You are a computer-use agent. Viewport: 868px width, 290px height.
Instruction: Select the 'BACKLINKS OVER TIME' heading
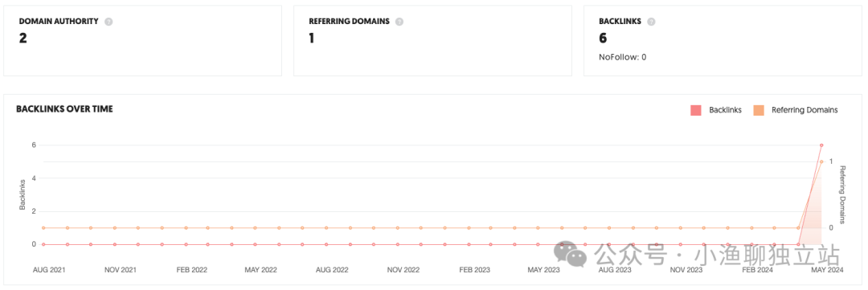[65, 109]
